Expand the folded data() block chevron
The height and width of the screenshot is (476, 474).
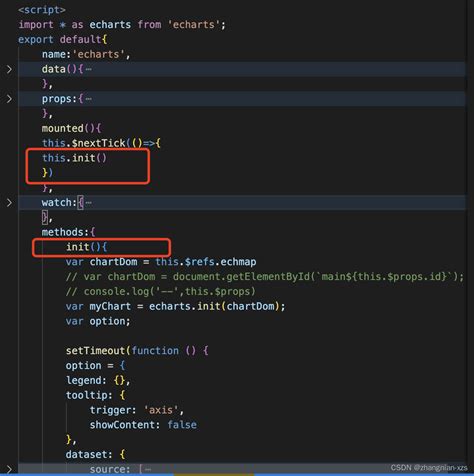click(x=9, y=69)
